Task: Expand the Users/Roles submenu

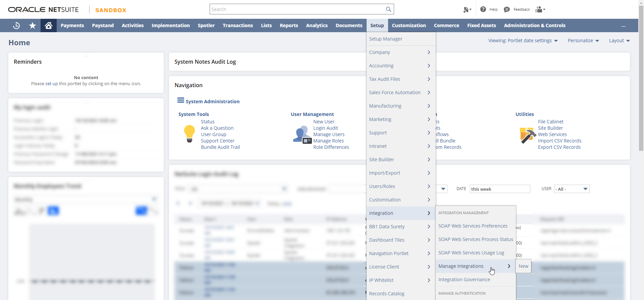Action: [x=401, y=186]
